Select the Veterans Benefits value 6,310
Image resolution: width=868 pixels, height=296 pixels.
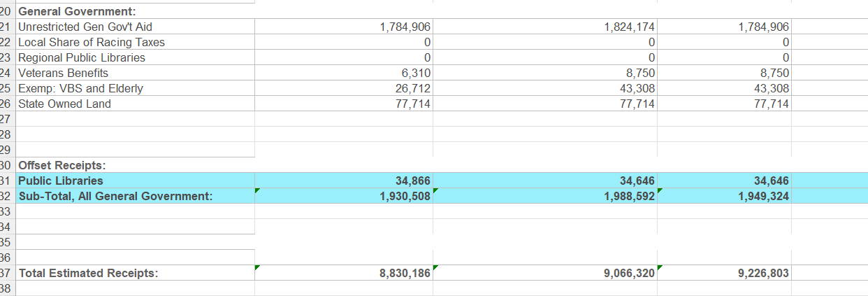414,73
